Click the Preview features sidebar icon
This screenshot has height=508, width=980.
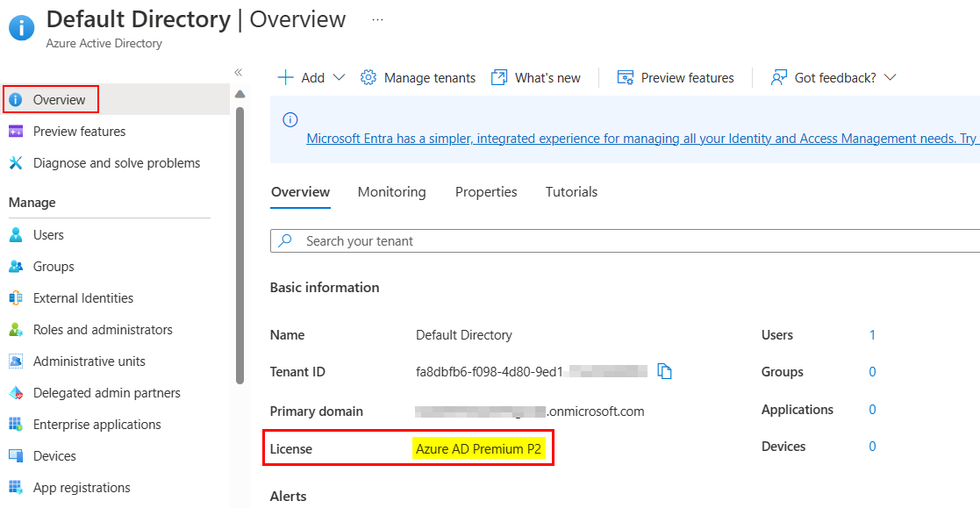click(16, 132)
